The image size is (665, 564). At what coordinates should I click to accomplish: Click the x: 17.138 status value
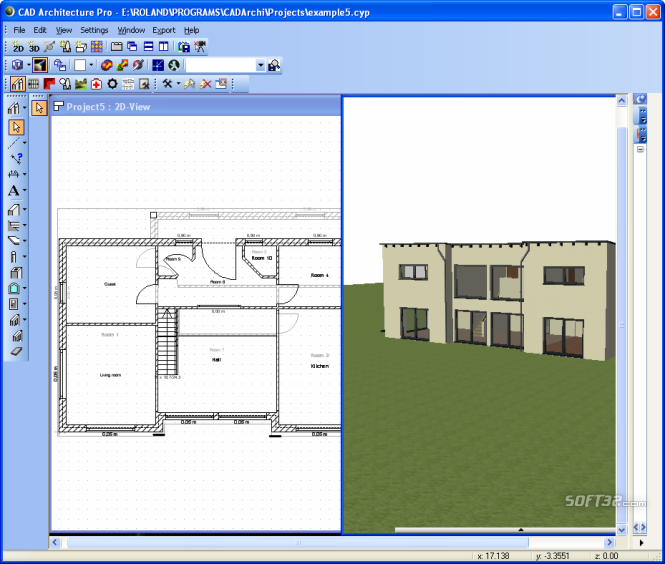click(493, 556)
